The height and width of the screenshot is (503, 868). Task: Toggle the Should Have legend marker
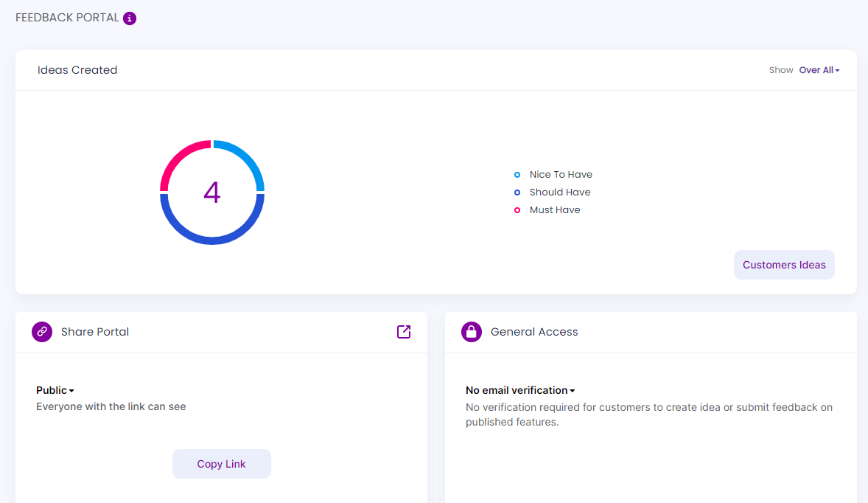[x=516, y=192]
